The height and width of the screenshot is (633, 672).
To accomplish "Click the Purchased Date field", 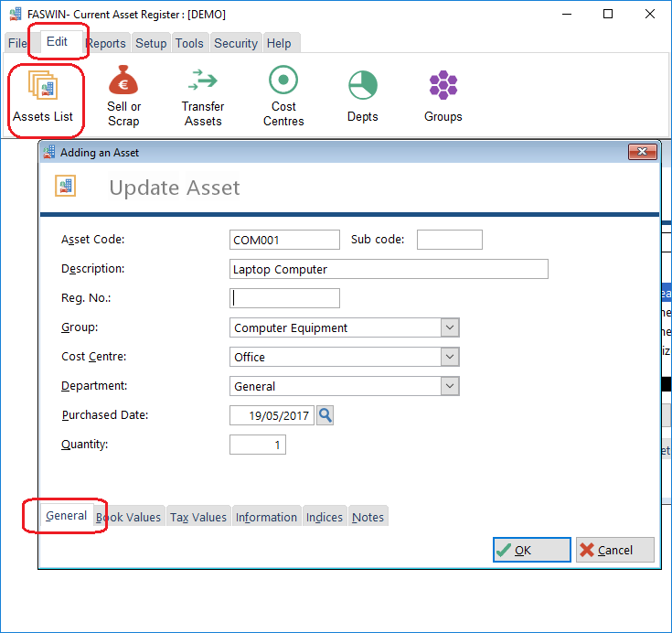I will [272, 415].
